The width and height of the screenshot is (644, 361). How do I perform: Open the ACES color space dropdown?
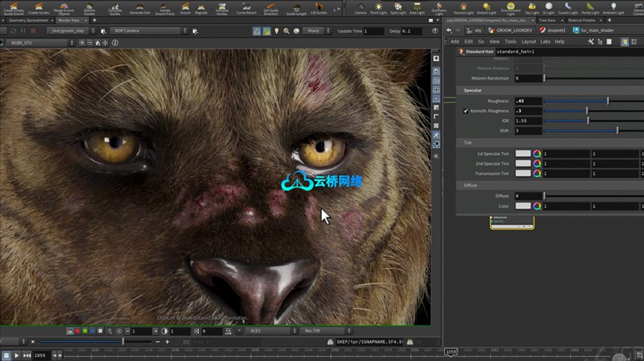(269, 331)
